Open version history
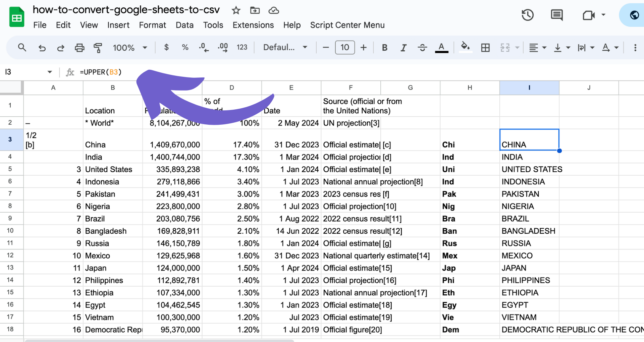This screenshot has width=644, height=342. pos(528,15)
